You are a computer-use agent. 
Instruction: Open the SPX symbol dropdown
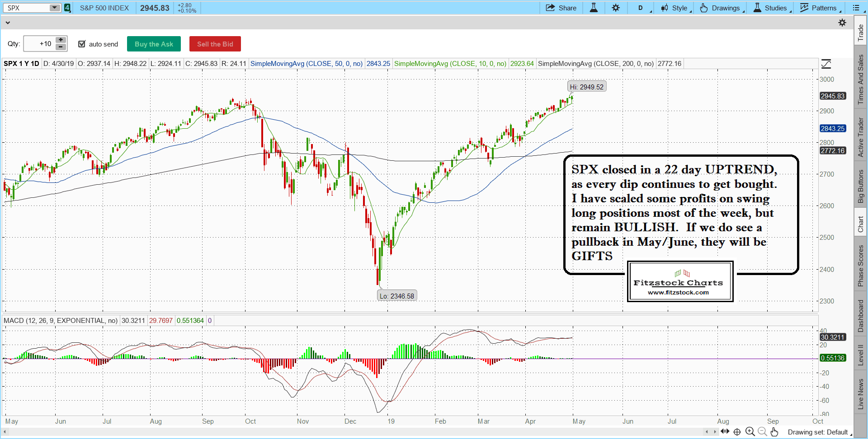[54, 8]
